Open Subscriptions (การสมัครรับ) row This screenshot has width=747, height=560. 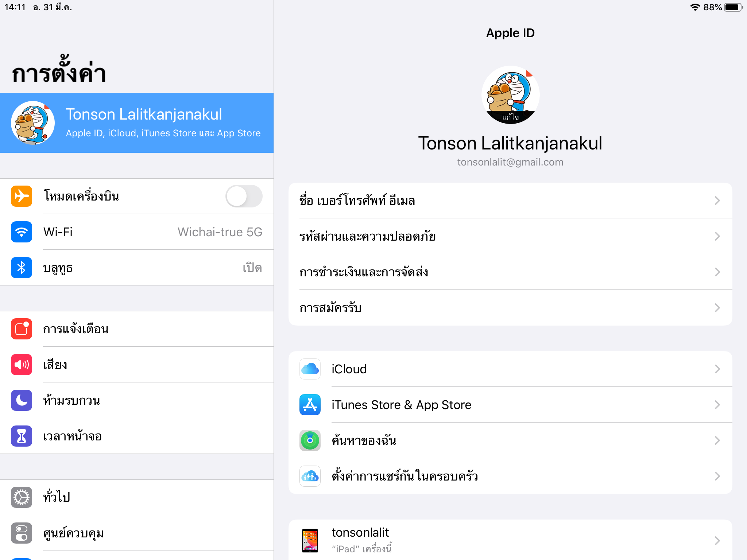tap(510, 308)
